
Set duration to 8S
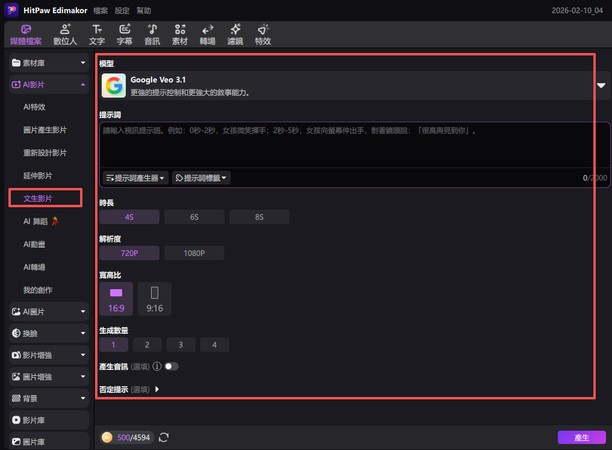tap(259, 217)
